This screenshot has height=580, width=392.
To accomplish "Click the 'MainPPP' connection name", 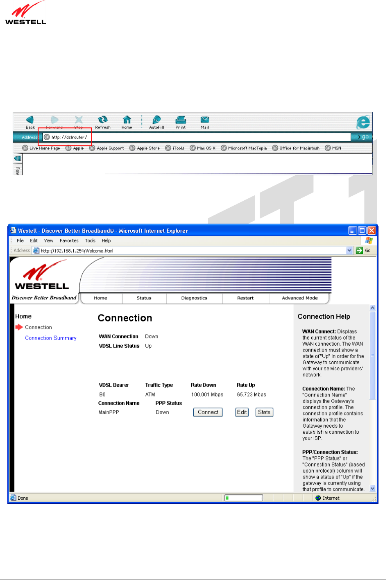I will [x=109, y=412].
